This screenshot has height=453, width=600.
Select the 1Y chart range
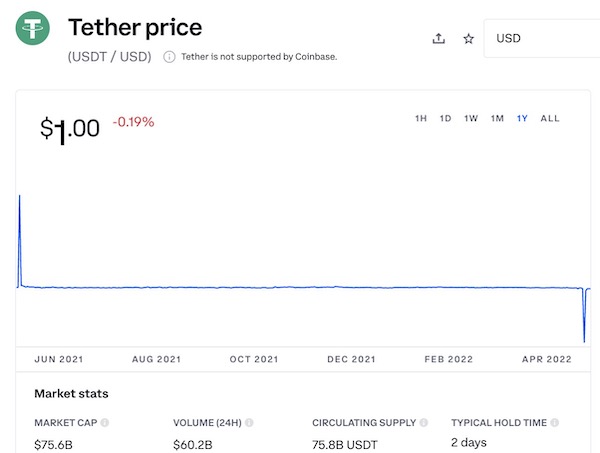[x=522, y=119]
